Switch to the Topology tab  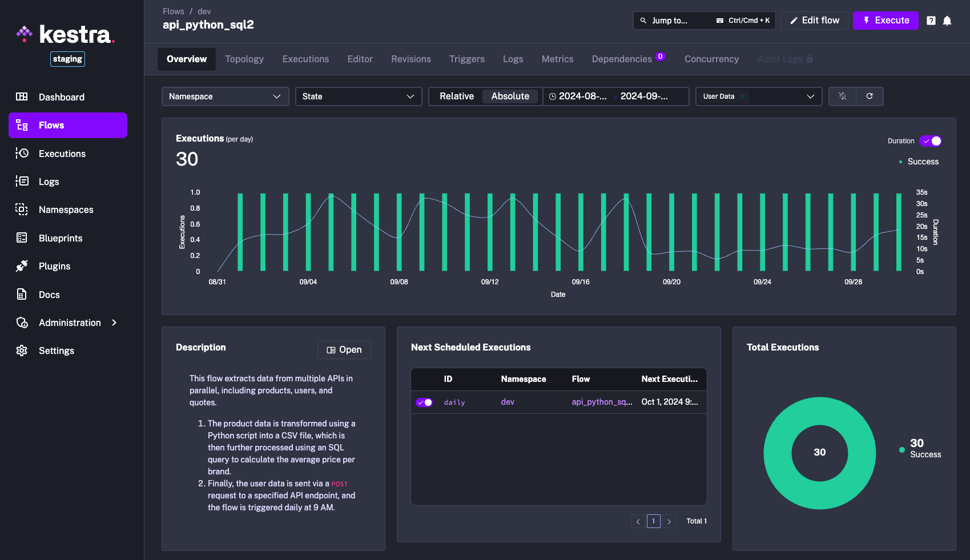tap(244, 59)
